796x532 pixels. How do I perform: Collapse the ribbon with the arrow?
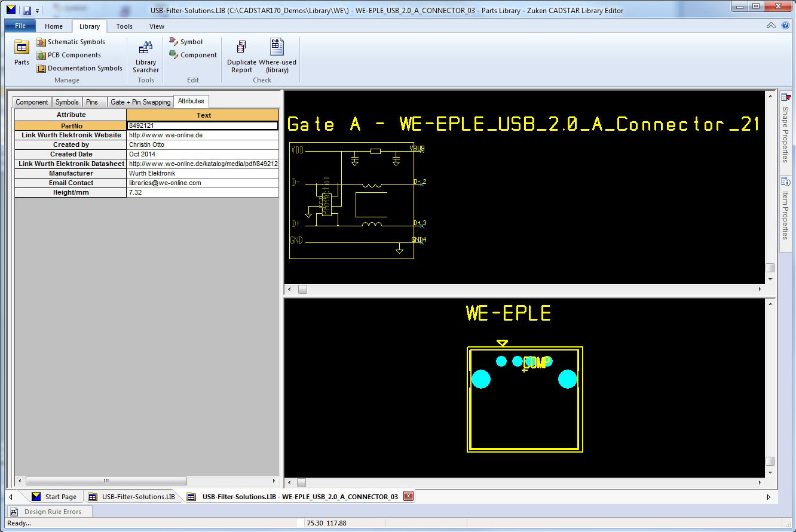point(771,26)
